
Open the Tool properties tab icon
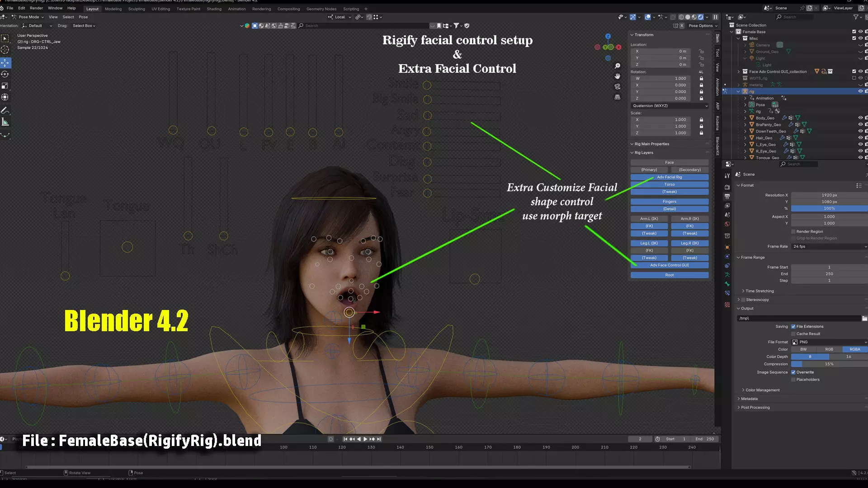click(727, 175)
